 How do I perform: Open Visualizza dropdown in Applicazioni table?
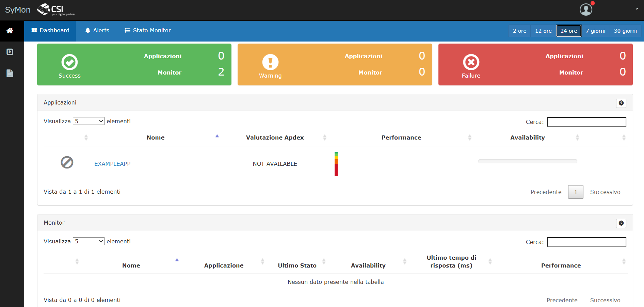tap(89, 121)
